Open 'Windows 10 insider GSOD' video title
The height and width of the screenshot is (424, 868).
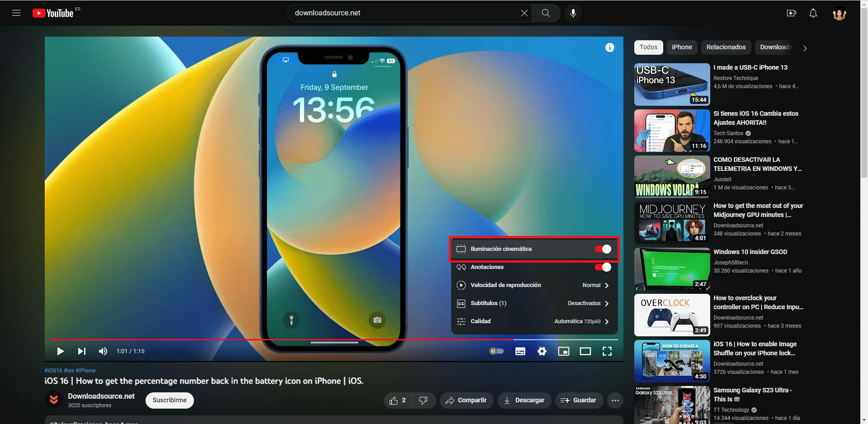(x=750, y=252)
